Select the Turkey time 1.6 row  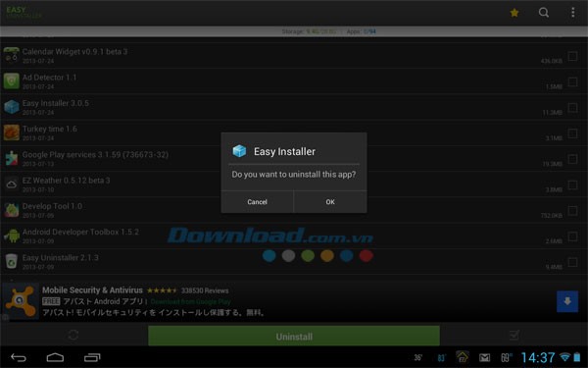294,132
